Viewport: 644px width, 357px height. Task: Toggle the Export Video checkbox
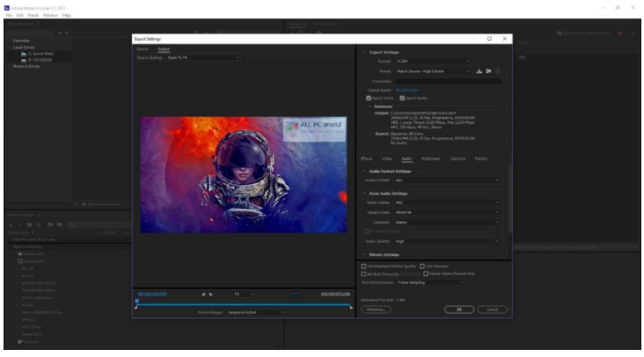[369, 98]
